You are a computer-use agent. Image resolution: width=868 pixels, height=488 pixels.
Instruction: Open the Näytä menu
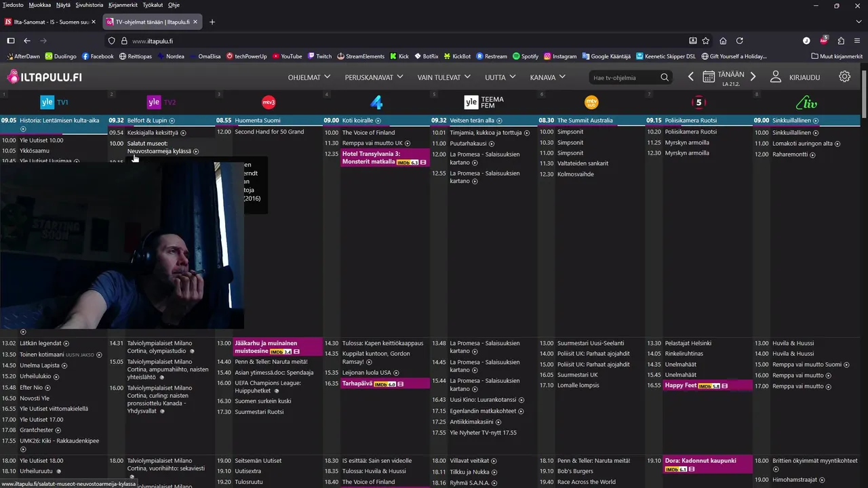(x=63, y=5)
